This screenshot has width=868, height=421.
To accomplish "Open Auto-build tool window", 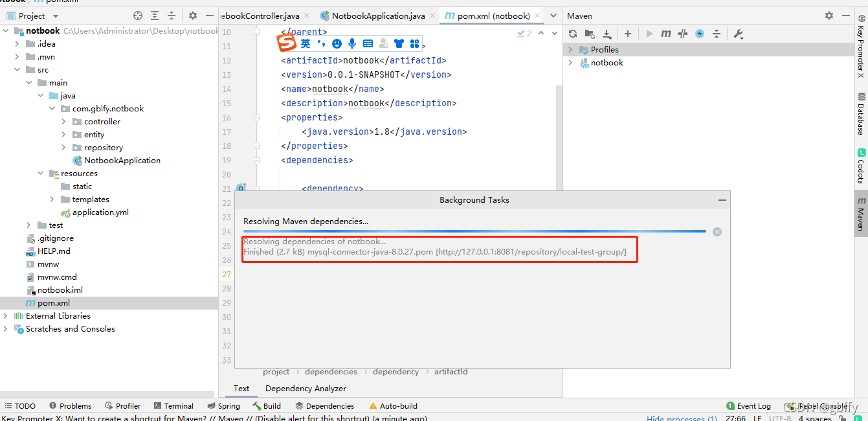I will (x=393, y=406).
